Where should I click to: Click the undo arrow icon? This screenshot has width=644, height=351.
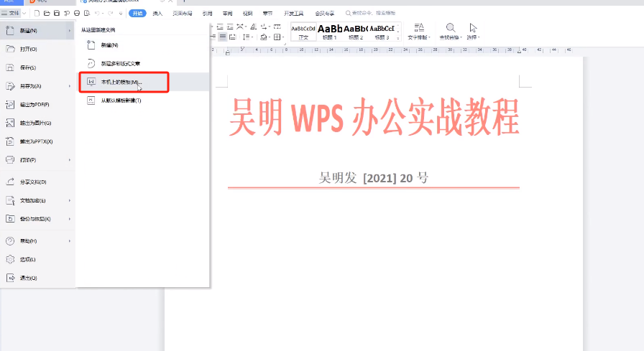click(x=97, y=13)
